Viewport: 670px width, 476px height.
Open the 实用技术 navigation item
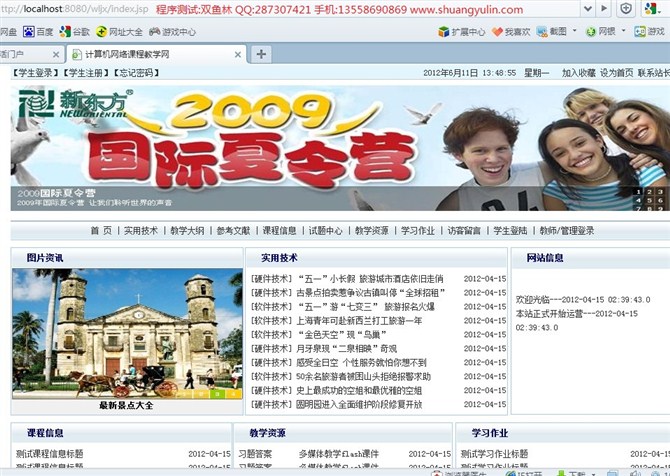[141, 231]
